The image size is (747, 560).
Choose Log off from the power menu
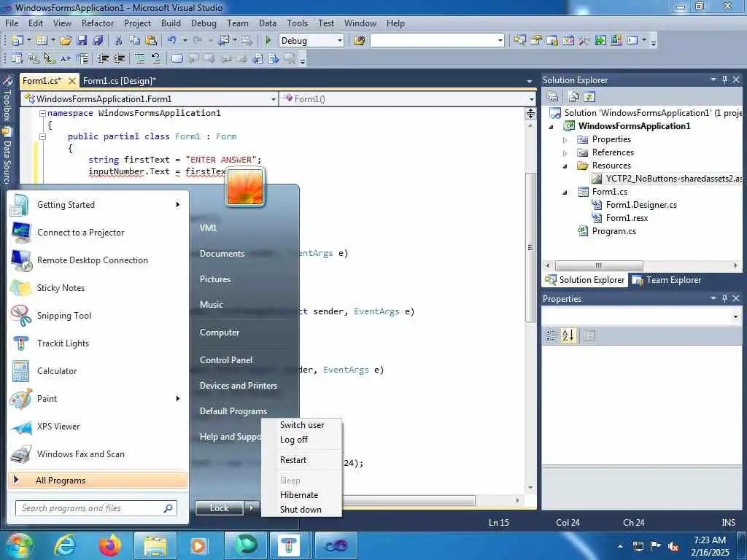pos(293,440)
